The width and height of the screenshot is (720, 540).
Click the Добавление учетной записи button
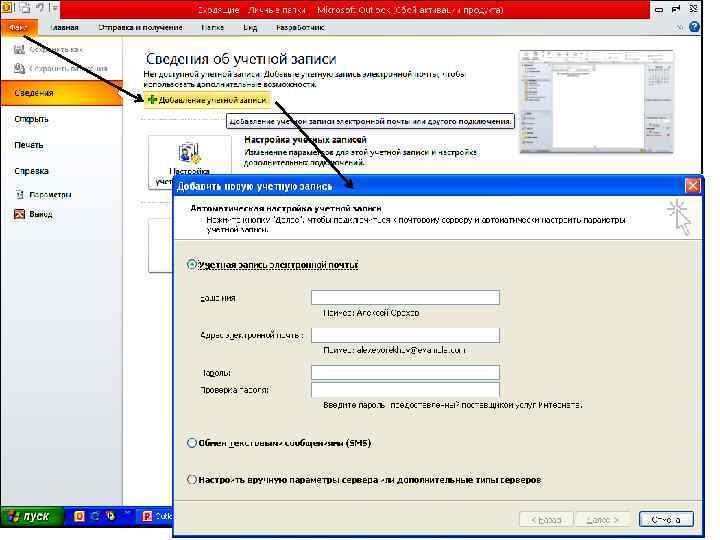click(x=207, y=100)
